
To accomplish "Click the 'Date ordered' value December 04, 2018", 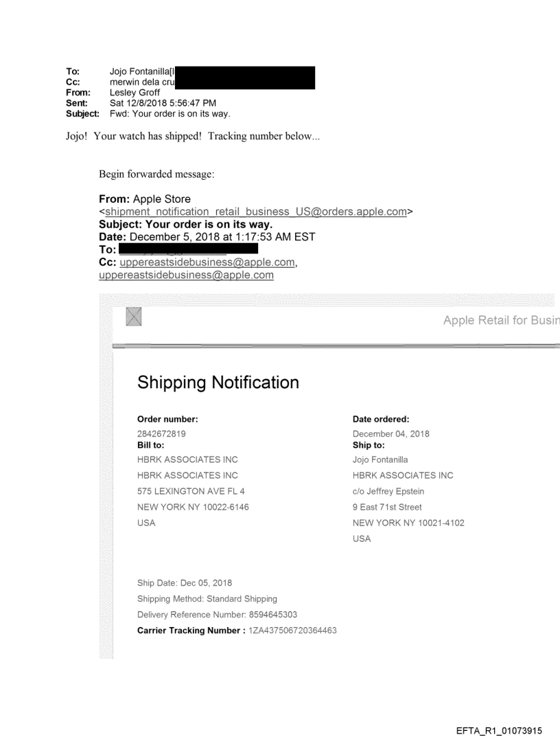I will (x=390, y=433).
